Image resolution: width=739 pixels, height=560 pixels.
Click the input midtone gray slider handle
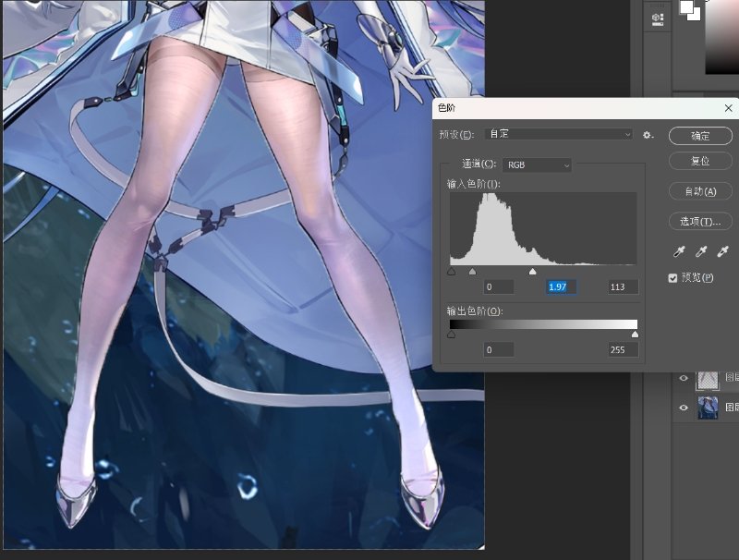coord(473,272)
